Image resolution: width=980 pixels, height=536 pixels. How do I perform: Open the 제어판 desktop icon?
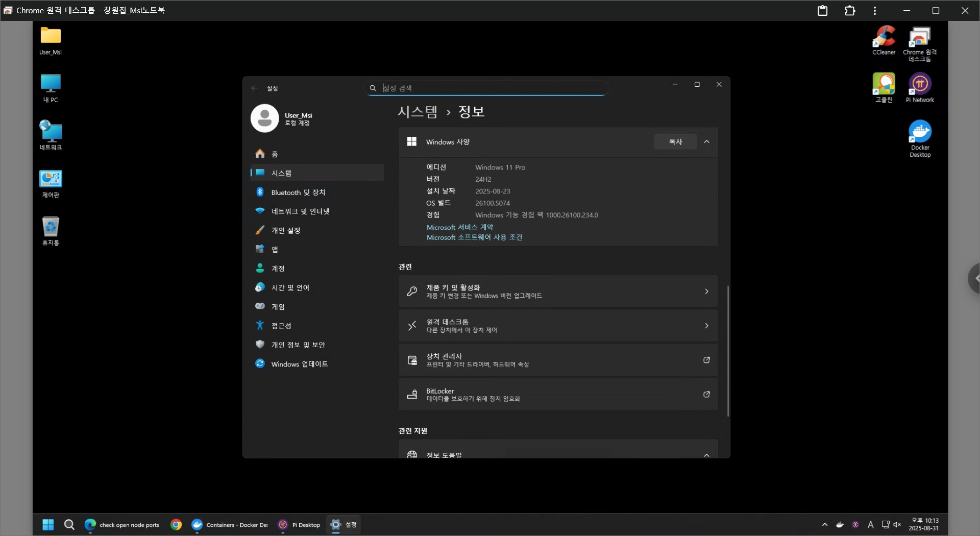(51, 184)
